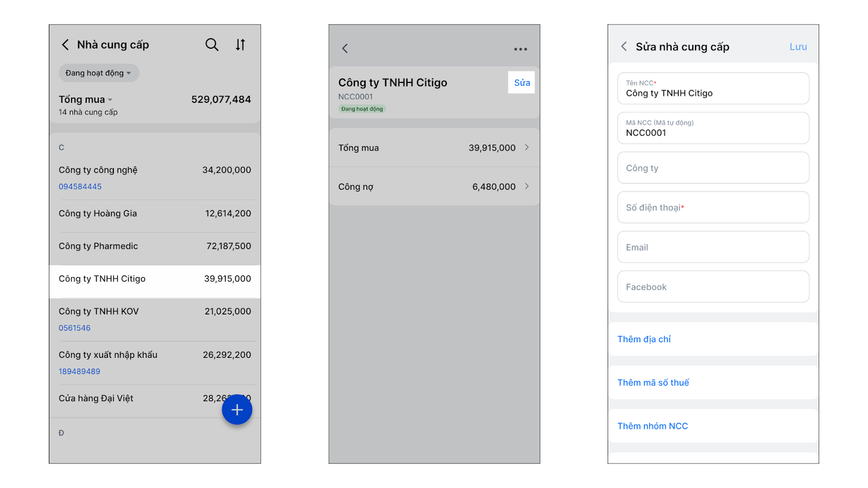The width and height of the screenshot is (868, 488).
Task: Click the Sửa edit button
Action: pos(521,82)
